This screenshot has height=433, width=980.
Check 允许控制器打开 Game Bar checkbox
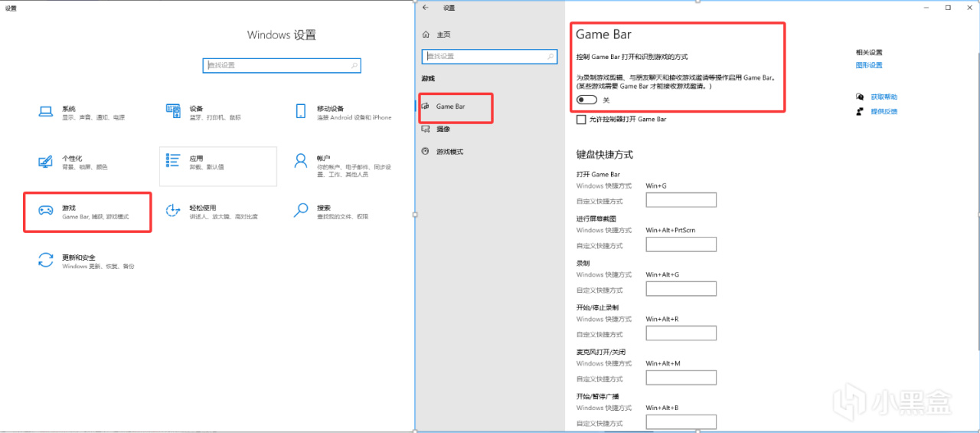coord(581,120)
